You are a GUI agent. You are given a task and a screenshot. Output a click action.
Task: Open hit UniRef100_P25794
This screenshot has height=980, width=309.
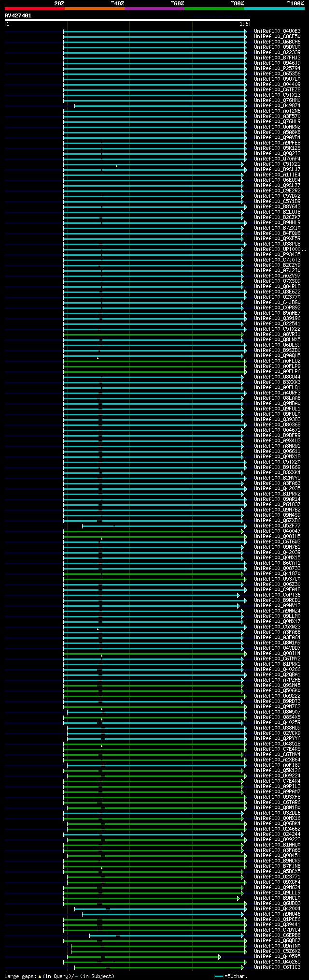(277, 69)
